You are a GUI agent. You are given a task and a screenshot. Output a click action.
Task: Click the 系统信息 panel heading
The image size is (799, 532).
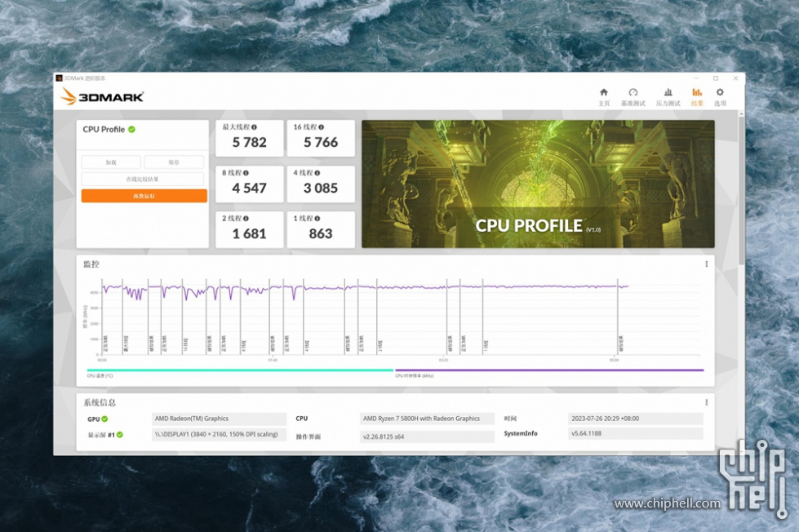point(100,402)
